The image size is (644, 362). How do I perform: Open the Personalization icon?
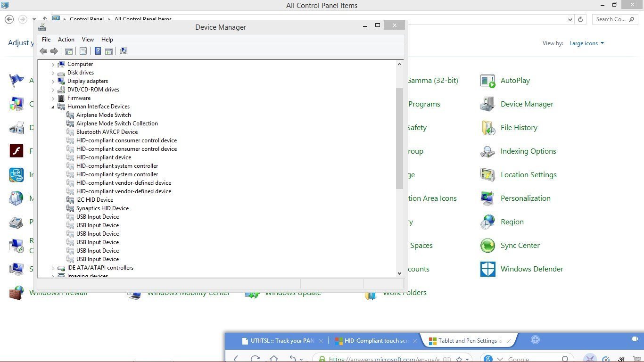[x=487, y=198]
